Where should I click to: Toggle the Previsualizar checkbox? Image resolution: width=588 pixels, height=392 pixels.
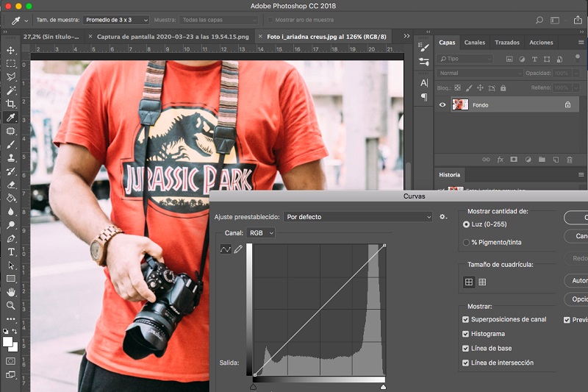pos(567,320)
